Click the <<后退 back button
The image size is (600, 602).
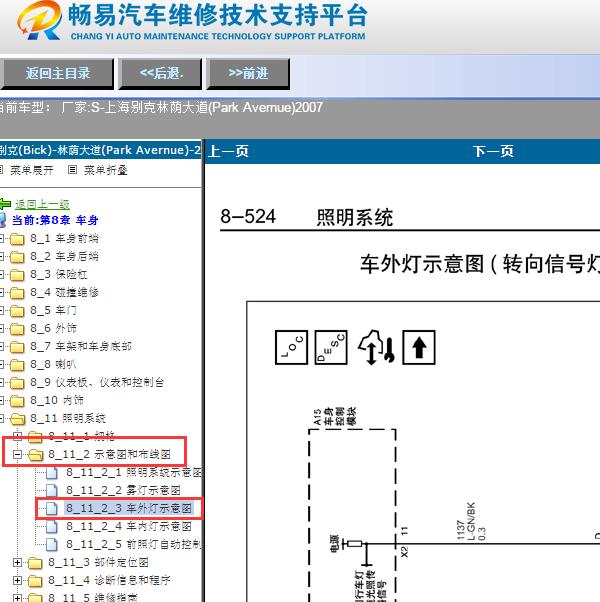(160, 73)
